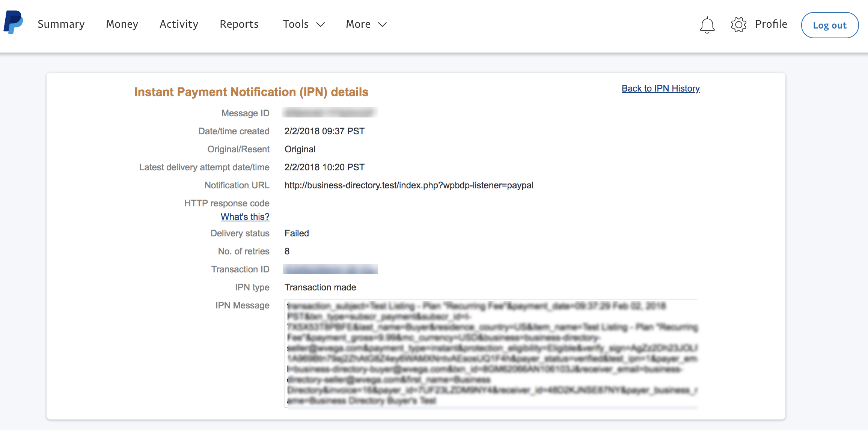
Task: Open the Reports section
Action: click(239, 24)
